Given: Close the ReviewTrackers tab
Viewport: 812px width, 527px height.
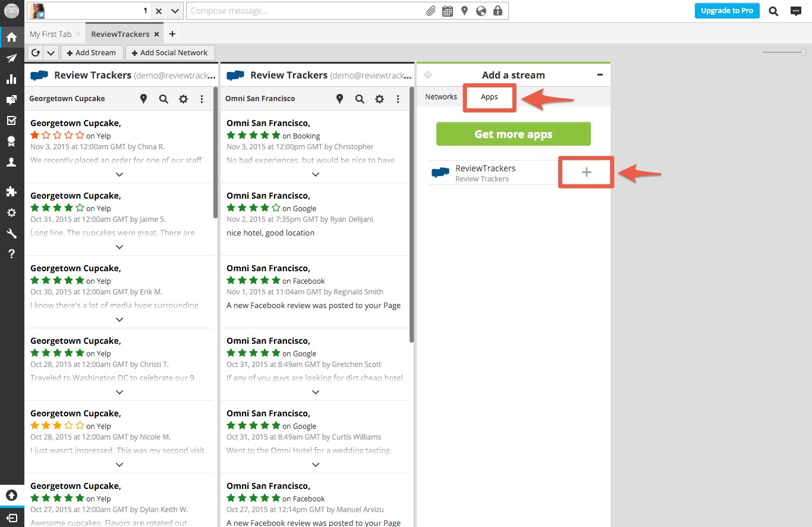Looking at the screenshot, I should (x=156, y=34).
